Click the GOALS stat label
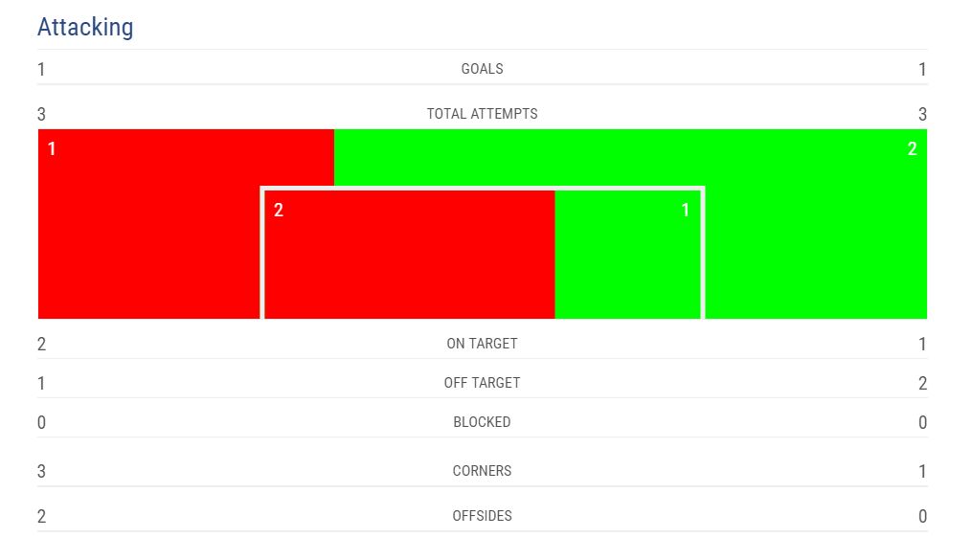972x560 pixels. [x=482, y=69]
